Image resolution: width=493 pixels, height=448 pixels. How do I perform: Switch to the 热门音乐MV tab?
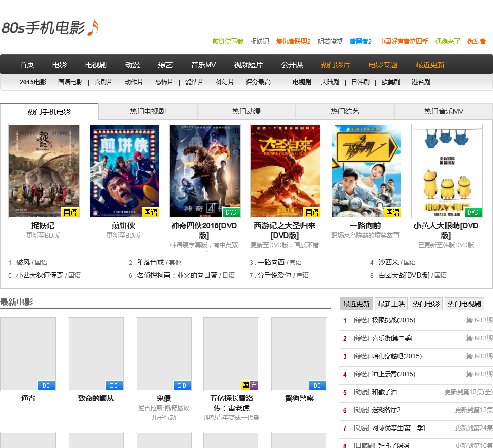(x=444, y=111)
